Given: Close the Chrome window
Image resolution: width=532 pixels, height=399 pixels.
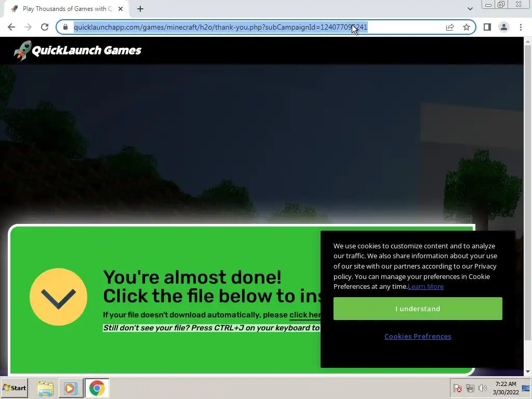Looking at the screenshot, I should pos(519,5).
